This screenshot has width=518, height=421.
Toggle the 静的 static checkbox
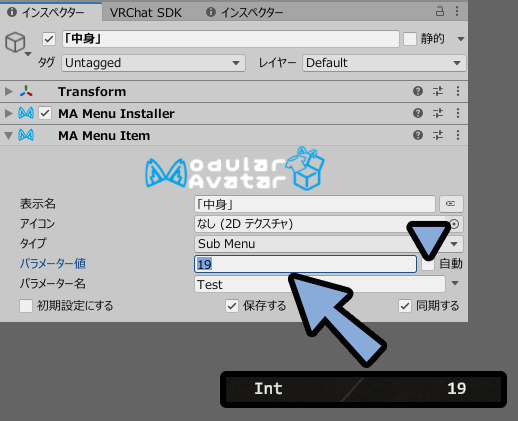click(410, 39)
